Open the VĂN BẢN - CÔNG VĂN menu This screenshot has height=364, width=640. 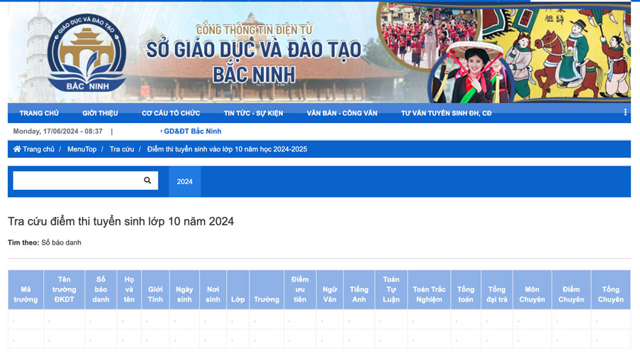click(342, 113)
